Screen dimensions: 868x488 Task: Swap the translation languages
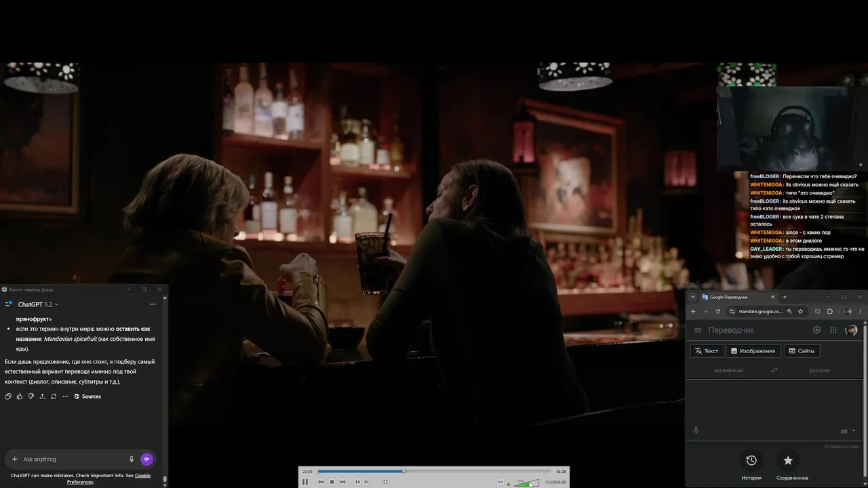tap(774, 370)
